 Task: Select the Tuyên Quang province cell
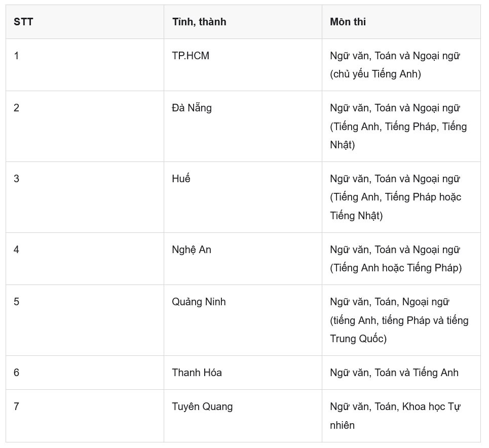point(202,406)
